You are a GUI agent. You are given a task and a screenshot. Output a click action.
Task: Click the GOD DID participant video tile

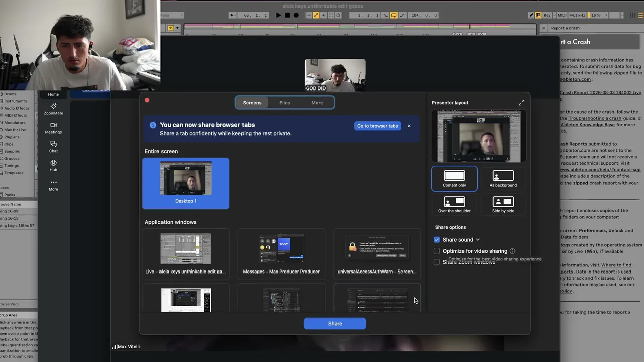(x=335, y=75)
